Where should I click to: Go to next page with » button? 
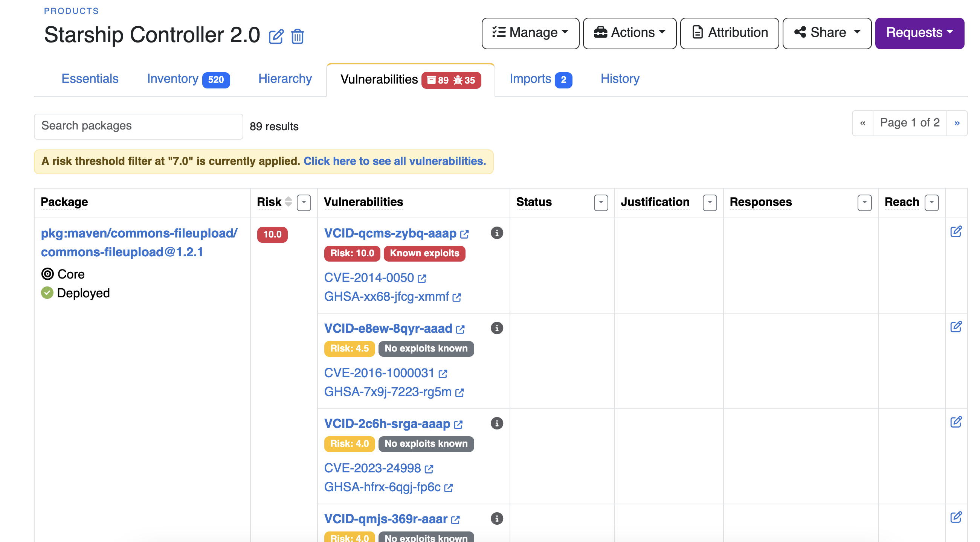[x=956, y=123]
